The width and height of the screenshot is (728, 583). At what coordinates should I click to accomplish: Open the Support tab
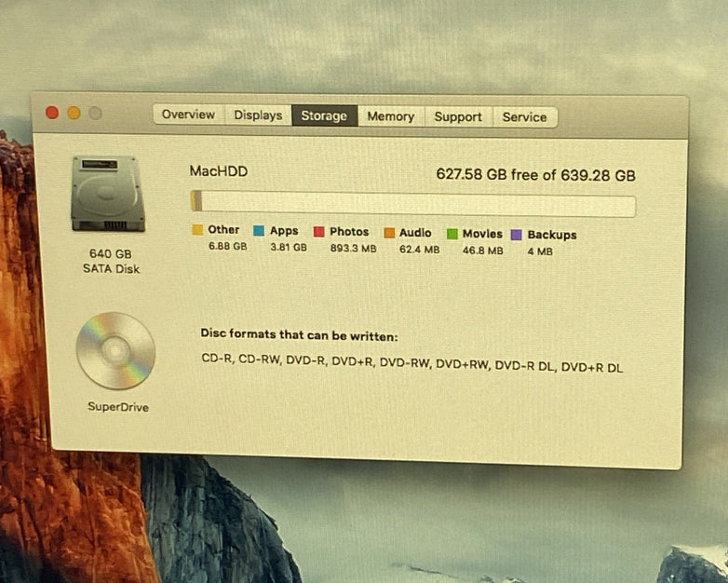click(x=458, y=116)
